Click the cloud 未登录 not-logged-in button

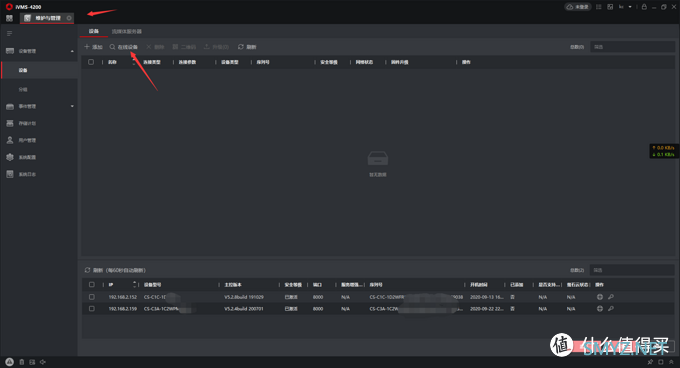[x=578, y=7]
